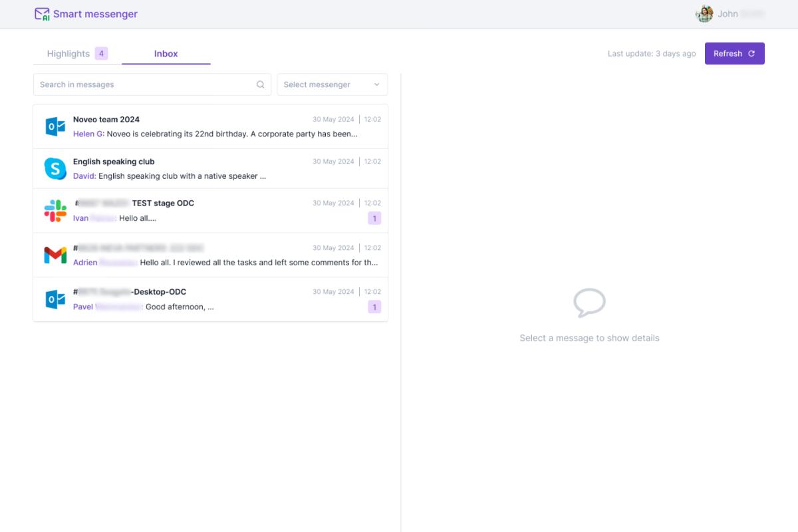Click the circular refresh arrow icon

[751, 53]
